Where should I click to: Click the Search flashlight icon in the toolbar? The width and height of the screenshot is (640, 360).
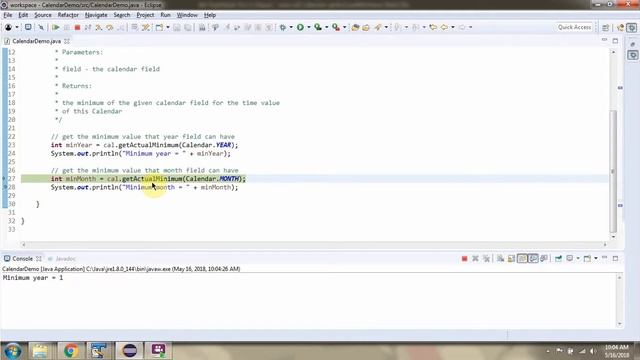click(x=378, y=27)
